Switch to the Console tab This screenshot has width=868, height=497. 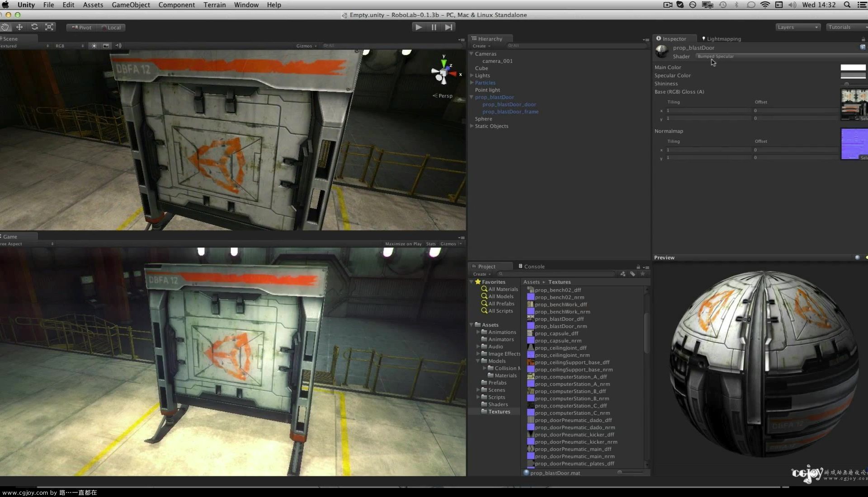[x=532, y=267]
